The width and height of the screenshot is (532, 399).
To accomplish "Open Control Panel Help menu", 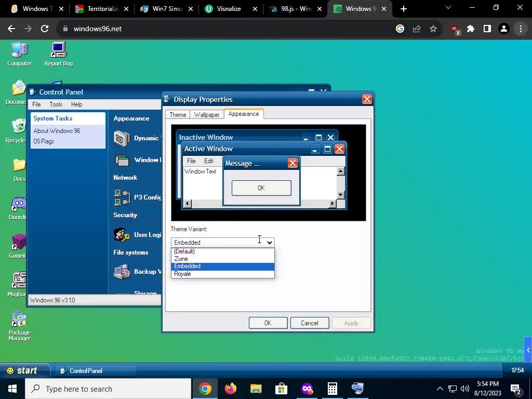I will point(77,104).
